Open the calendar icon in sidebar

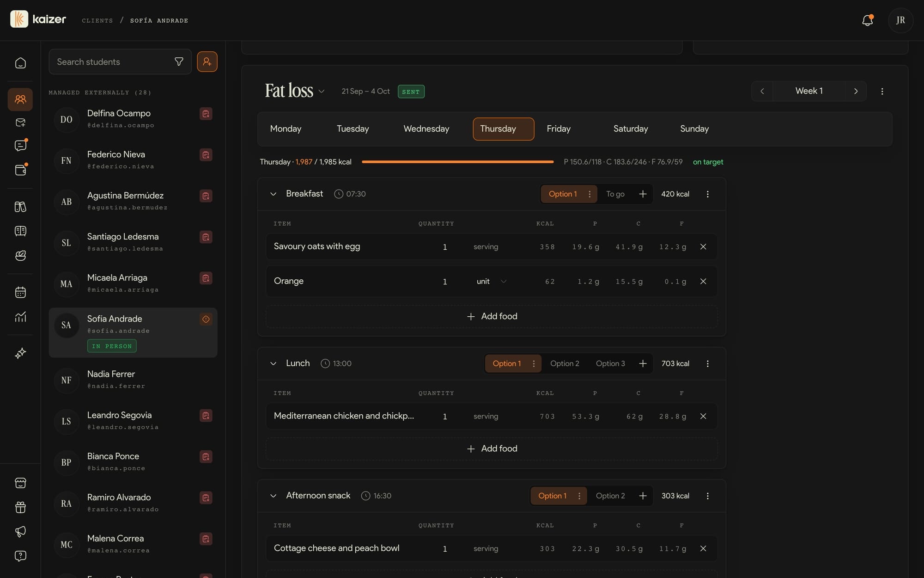click(20, 292)
